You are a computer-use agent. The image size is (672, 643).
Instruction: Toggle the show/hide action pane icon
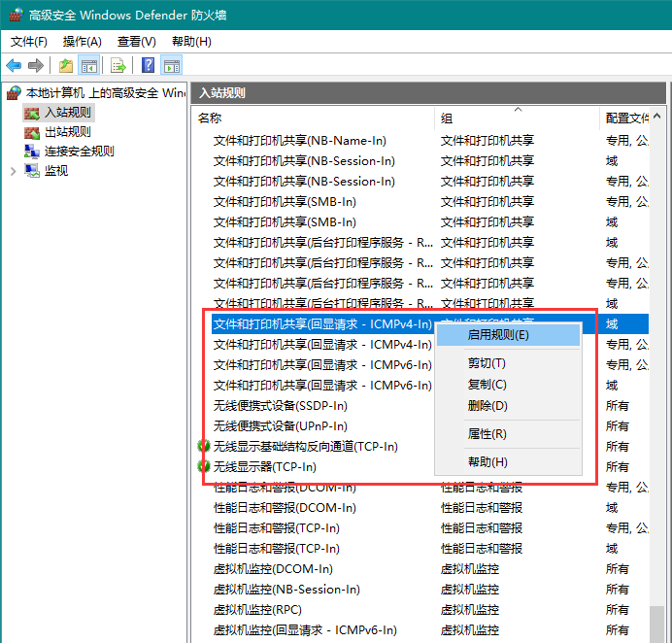pyautogui.click(x=172, y=66)
